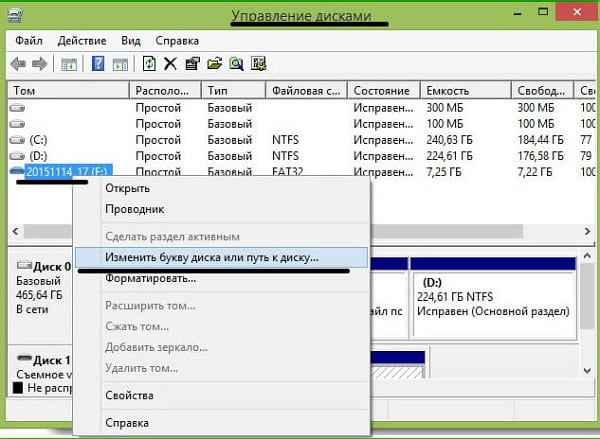600x439 pixels.
Task: Open the Файл menu
Action: click(27, 42)
